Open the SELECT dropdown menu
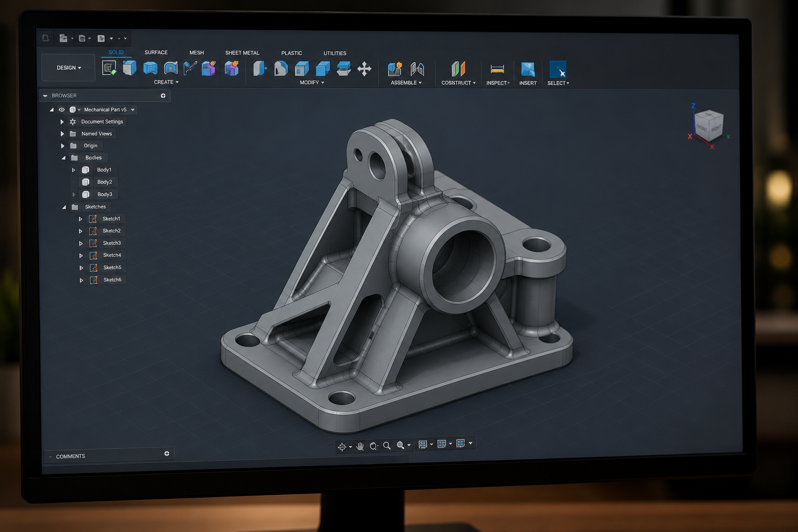Image resolution: width=798 pixels, height=532 pixels. [x=558, y=83]
